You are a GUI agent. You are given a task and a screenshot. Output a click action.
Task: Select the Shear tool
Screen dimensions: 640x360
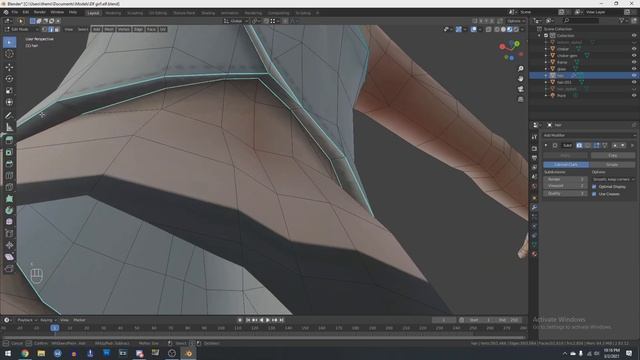pyautogui.click(x=9, y=257)
